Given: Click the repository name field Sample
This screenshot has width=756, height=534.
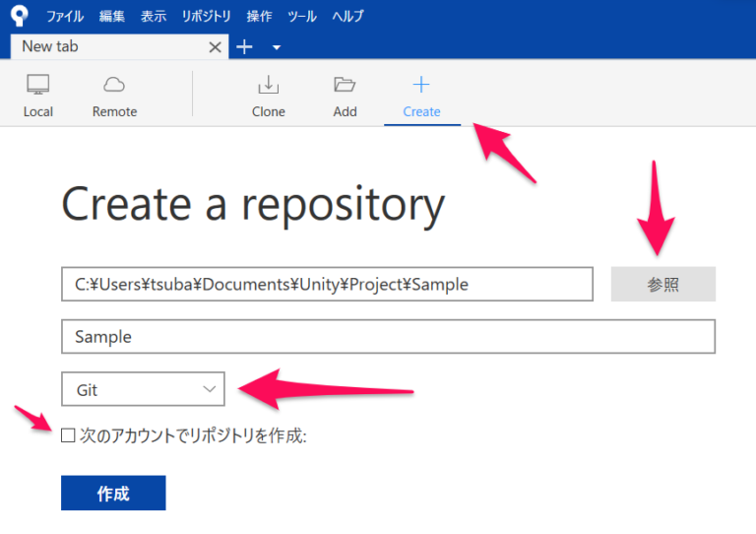Looking at the screenshot, I should pyautogui.click(x=388, y=336).
